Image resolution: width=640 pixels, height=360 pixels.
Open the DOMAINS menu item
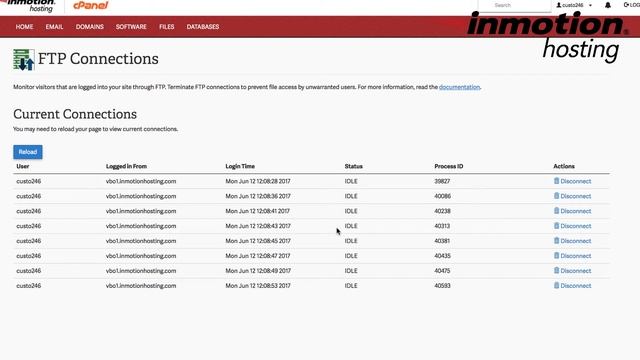pos(90,27)
